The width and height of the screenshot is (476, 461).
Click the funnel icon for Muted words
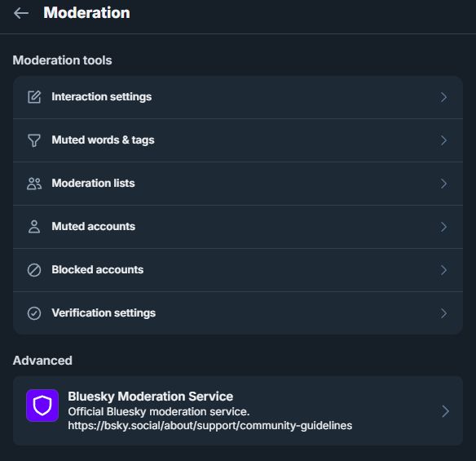34,140
